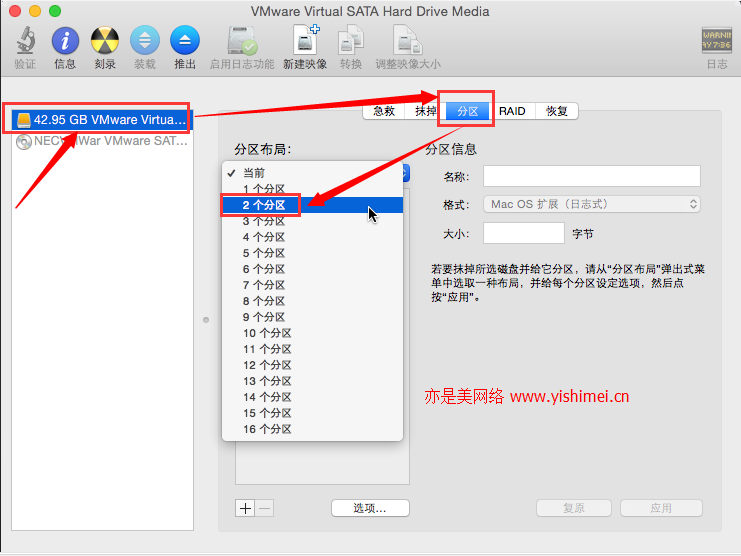Viewport: 741px width, 556px height.
Task: Switch to the Restore (恢复) tab
Action: [556, 111]
